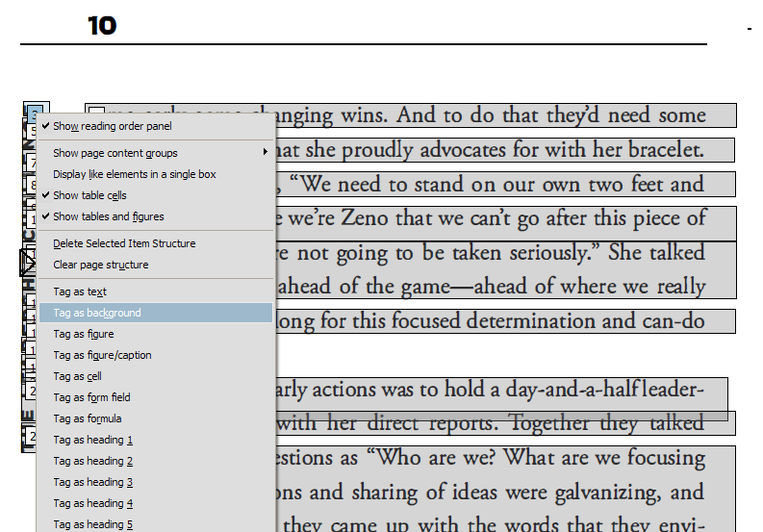This screenshot has height=532, width=763.
Task: Select Tag as formula
Action: (x=156, y=418)
